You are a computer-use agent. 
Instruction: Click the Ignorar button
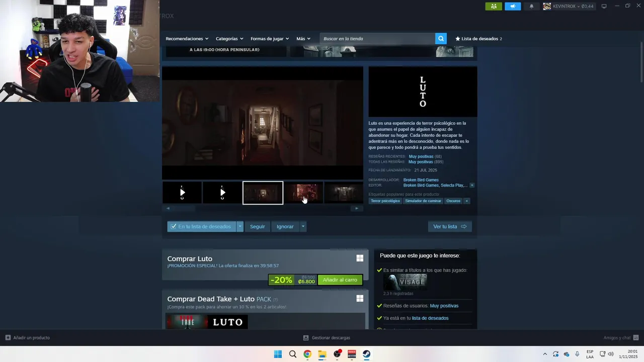(x=285, y=227)
